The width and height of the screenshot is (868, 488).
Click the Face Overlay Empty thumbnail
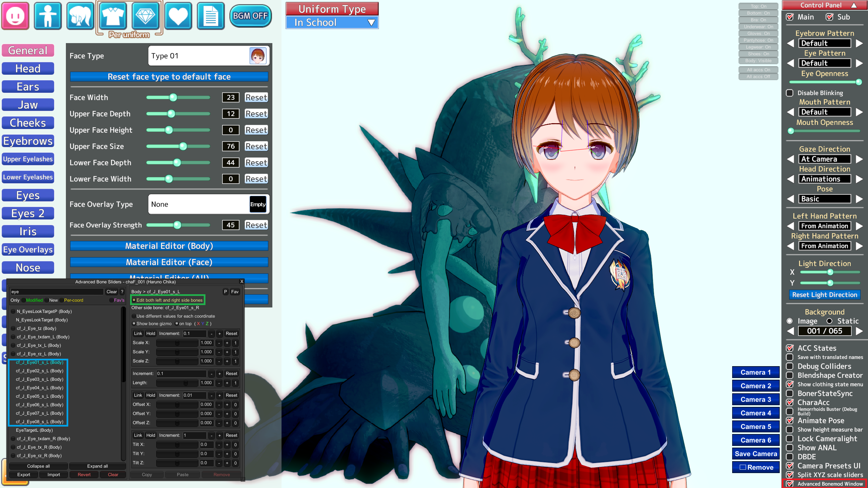(258, 204)
